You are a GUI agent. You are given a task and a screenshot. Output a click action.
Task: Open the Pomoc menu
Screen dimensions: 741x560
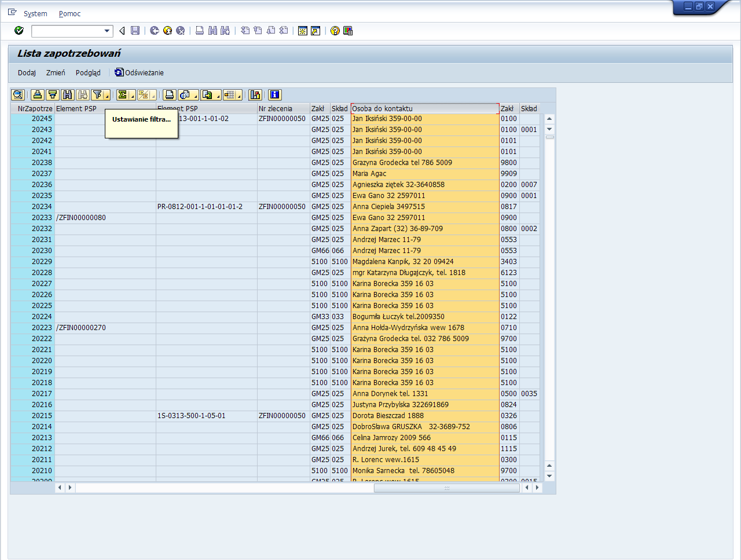(x=69, y=14)
